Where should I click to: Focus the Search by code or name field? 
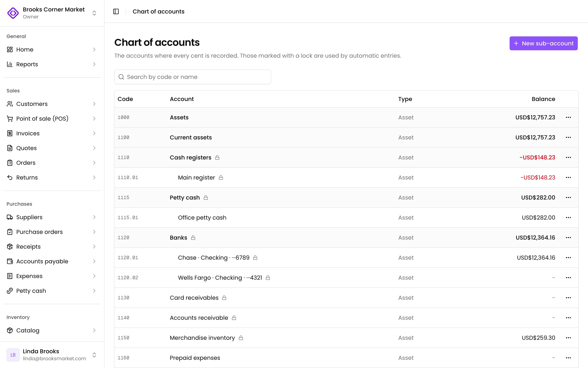tap(193, 77)
